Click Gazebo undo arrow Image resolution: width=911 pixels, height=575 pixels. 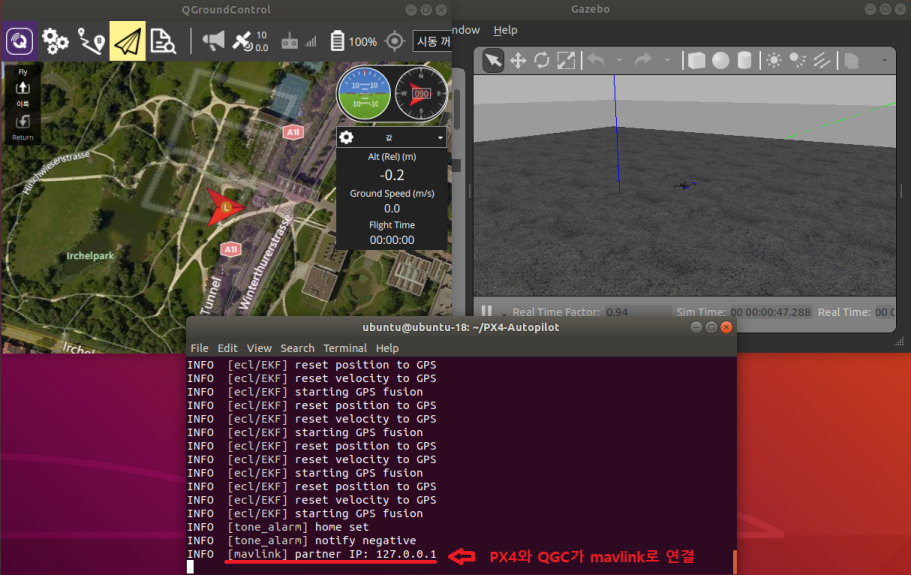coord(596,60)
